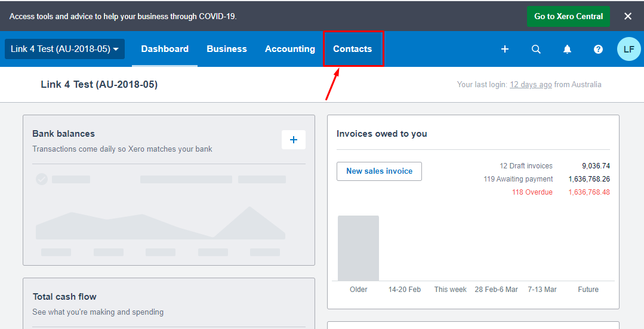Add bank account with plus button

pos(294,140)
